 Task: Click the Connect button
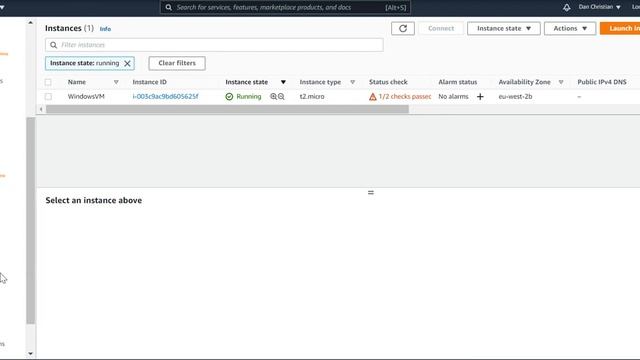coord(441,29)
